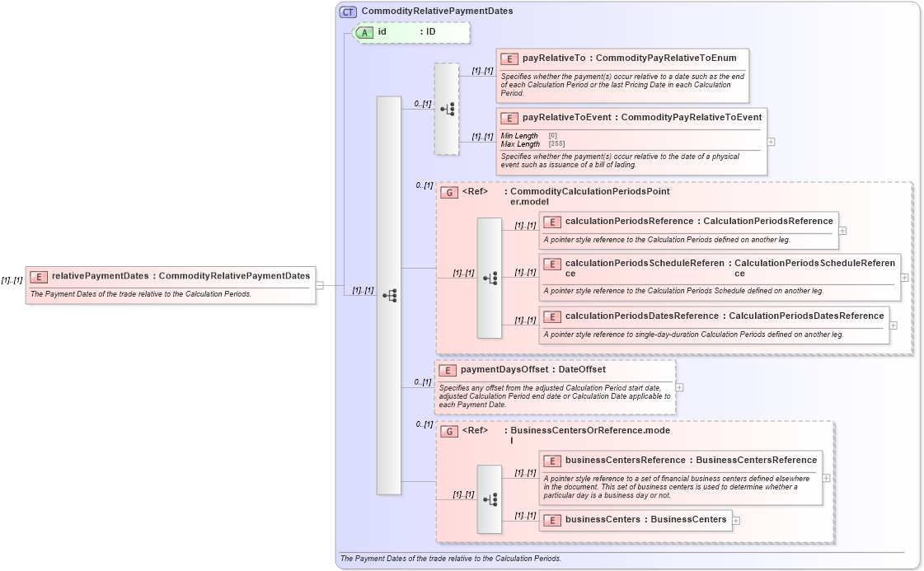Screen dimensions: 924x571
Task: Click the E icon for payRelativeToEvent element
Action: pos(507,118)
